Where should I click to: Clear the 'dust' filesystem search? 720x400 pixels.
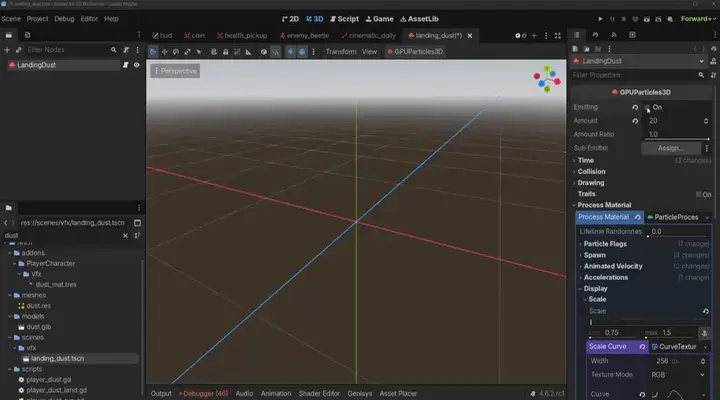[x=125, y=235]
